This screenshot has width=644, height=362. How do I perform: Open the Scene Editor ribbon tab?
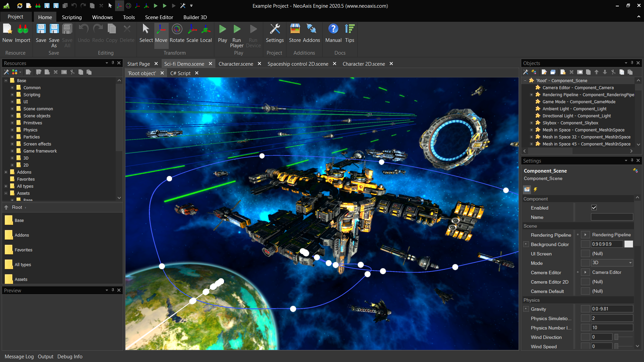pos(158,17)
